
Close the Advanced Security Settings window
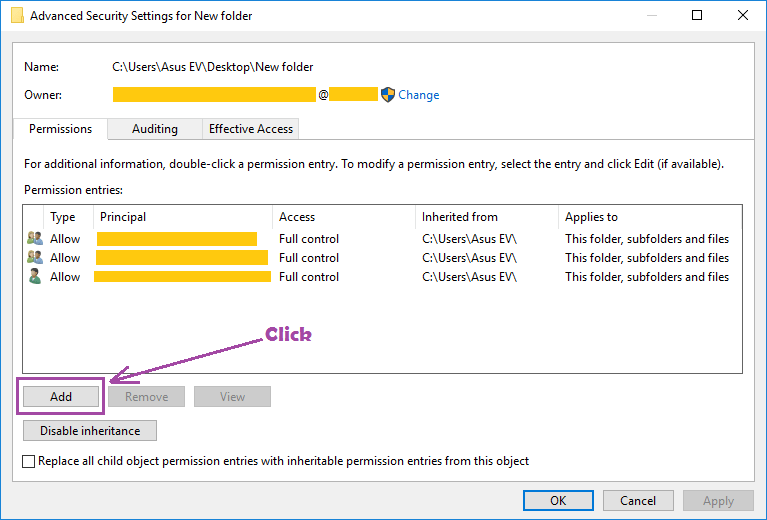(741, 15)
